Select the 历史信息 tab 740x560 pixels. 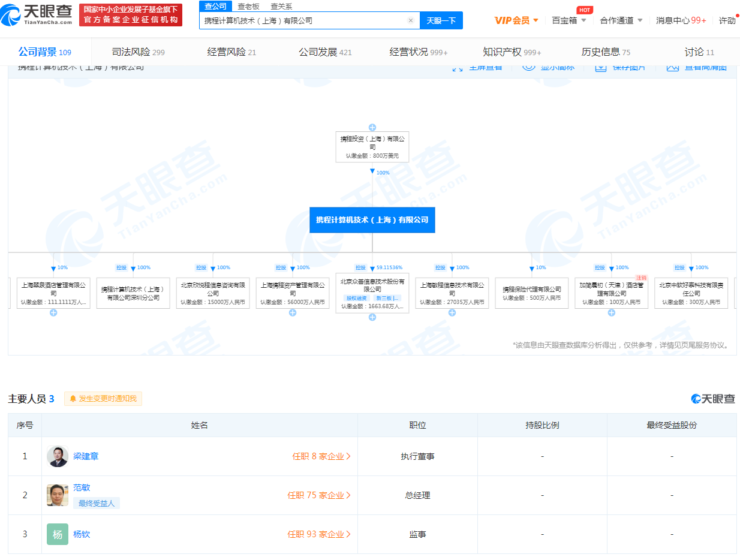tap(606, 52)
